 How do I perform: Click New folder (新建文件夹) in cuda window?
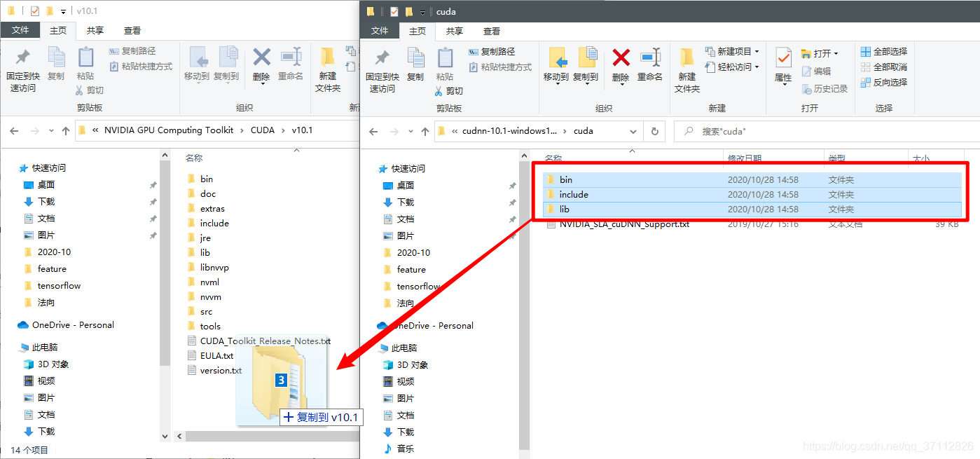(687, 70)
